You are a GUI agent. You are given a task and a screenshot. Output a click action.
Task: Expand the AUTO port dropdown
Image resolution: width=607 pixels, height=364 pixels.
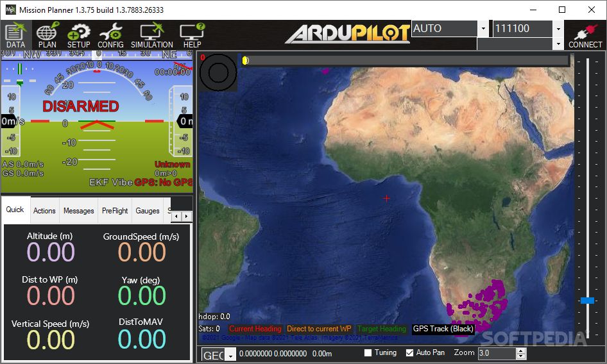(483, 29)
